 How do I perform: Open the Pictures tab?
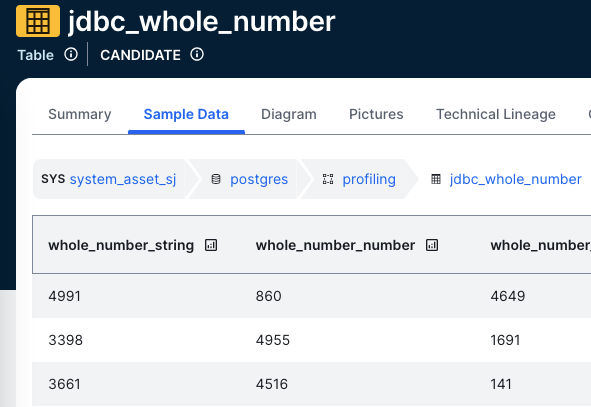pos(376,114)
